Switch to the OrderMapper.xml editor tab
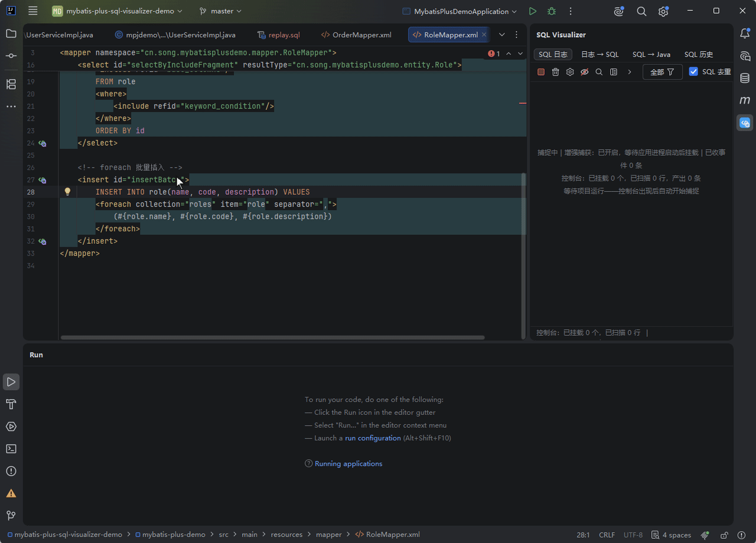The width and height of the screenshot is (756, 543). (x=356, y=35)
